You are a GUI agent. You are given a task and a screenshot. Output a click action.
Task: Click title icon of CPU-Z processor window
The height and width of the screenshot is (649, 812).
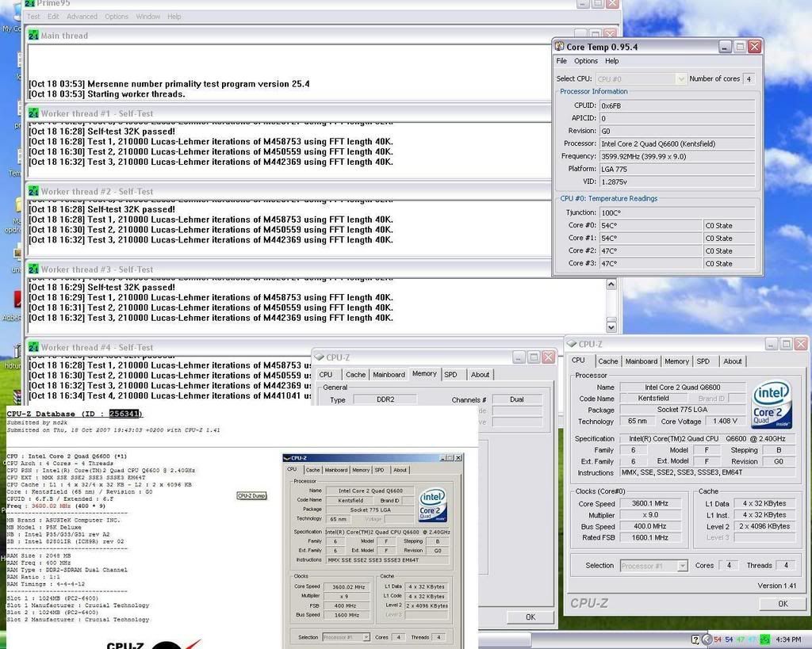(x=572, y=344)
